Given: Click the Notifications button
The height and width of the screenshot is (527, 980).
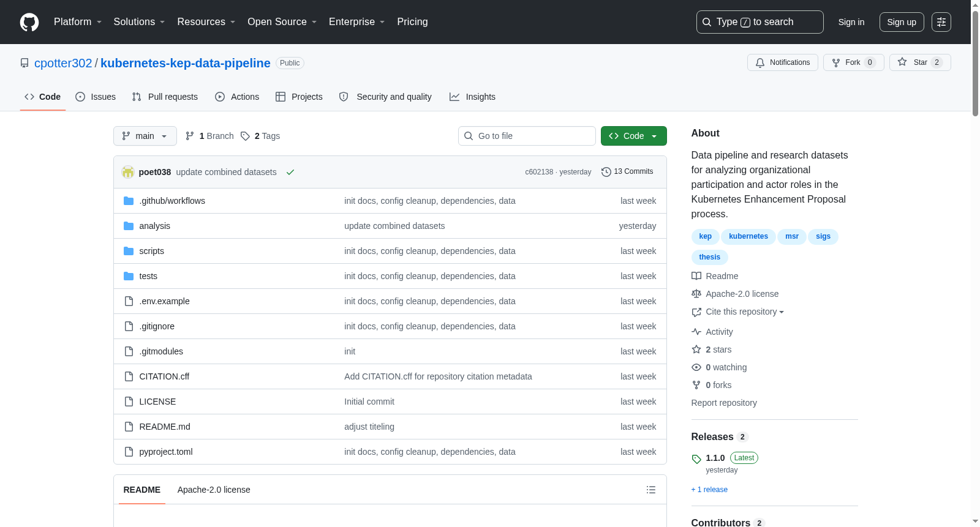Looking at the screenshot, I should [783, 62].
